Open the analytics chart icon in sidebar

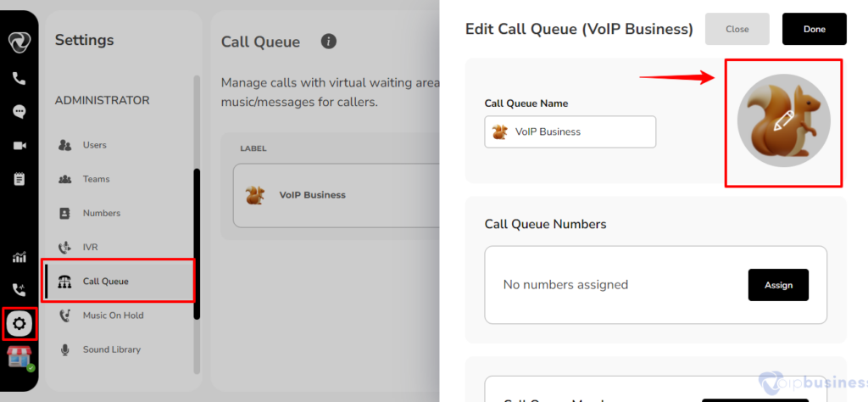coord(19,258)
